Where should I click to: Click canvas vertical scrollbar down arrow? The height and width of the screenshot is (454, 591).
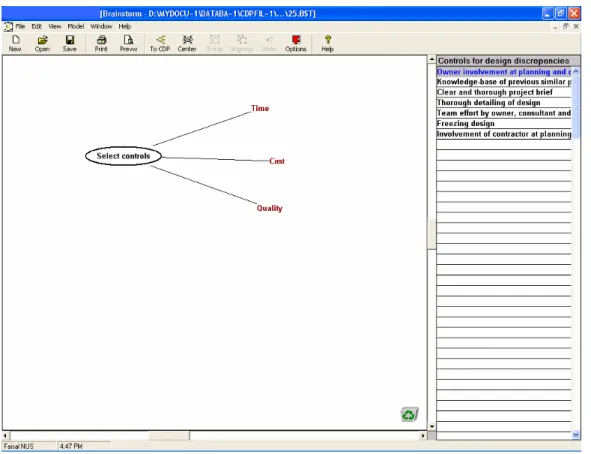[432, 426]
